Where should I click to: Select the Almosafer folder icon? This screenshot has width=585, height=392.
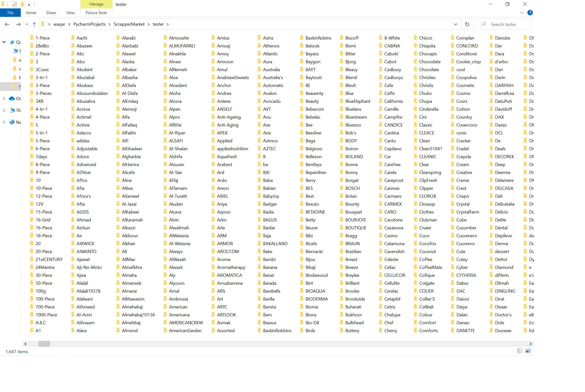coord(165,38)
